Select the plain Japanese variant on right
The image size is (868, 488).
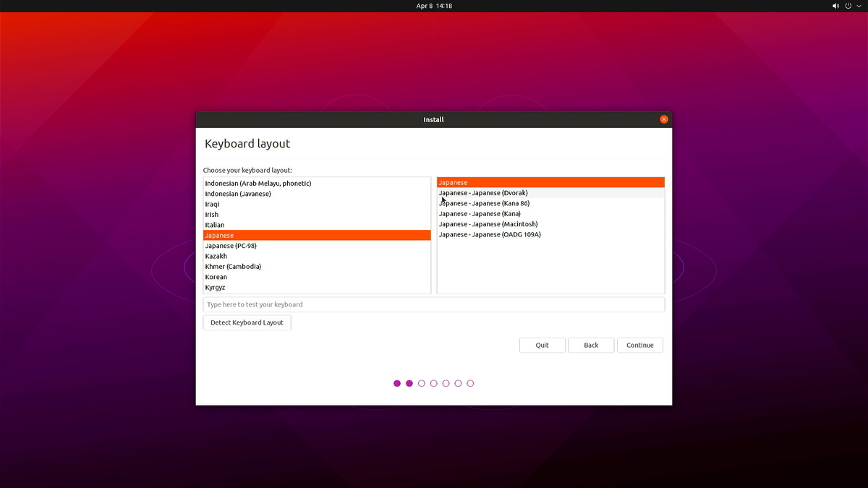550,183
